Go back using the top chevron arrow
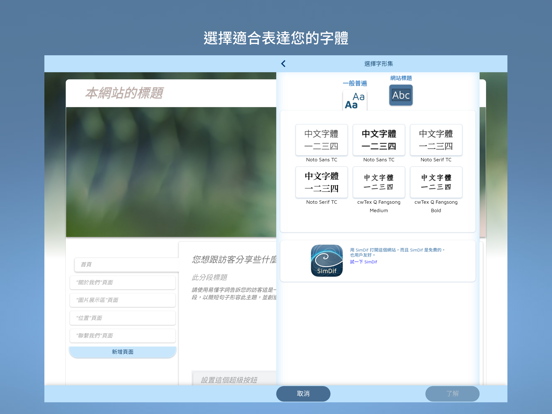The height and width of the screenshot is (414, 552). [283, 64]
